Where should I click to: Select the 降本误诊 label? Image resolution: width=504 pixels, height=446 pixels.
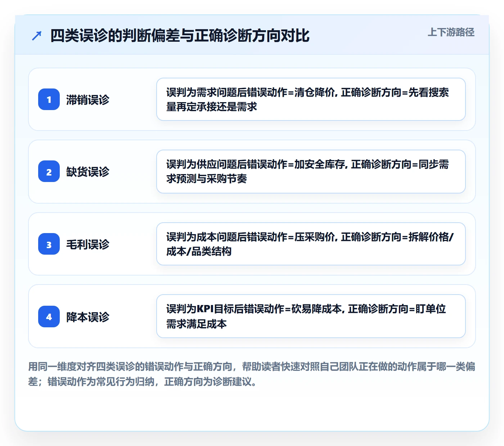87,317
